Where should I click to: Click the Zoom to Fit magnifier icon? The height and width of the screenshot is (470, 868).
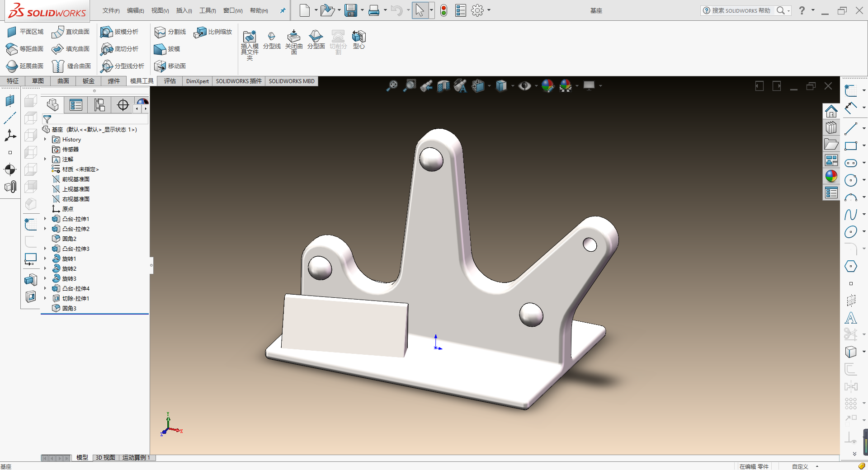392,85
